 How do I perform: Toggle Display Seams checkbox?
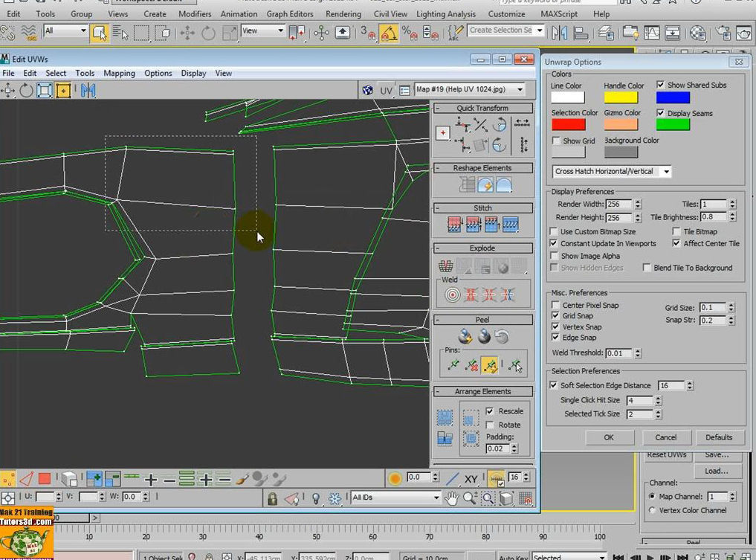click(661, 113)
